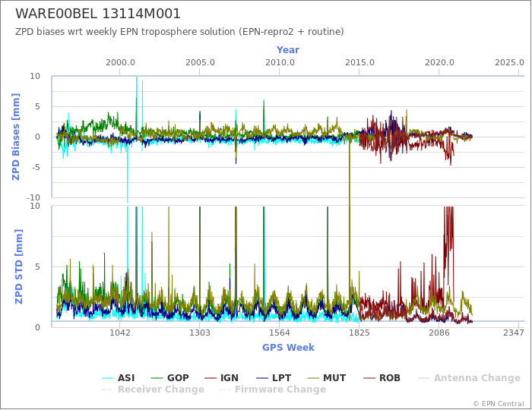Click the 2086 GPS week tick label
The width and height of the screenshot is (532, 410).
pyautogui.click(x=439, y=333)
